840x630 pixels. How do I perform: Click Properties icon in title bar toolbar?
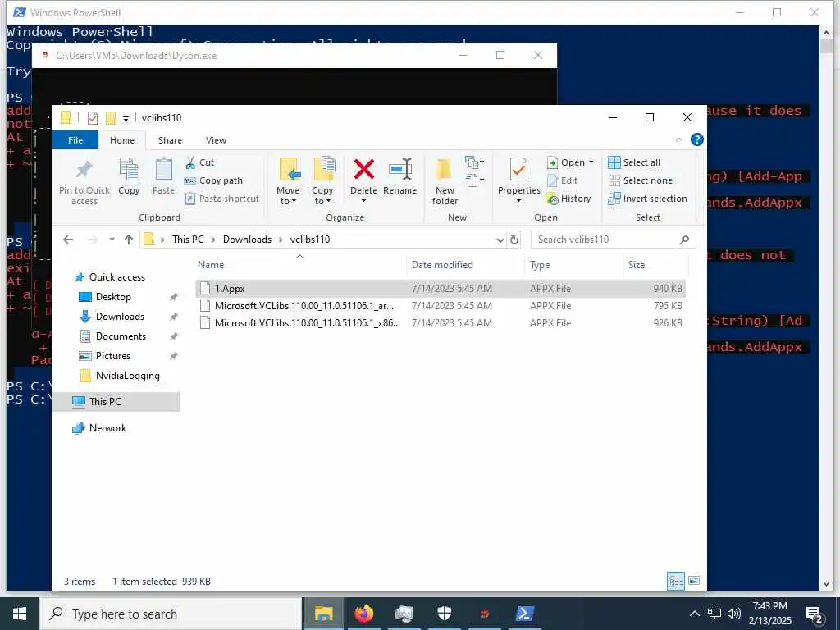point(92,118)
